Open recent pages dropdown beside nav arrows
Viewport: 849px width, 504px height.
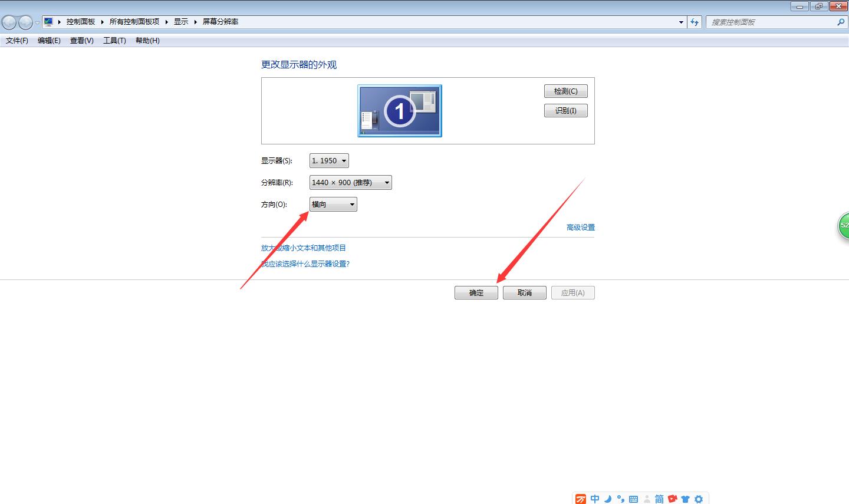tap(38, 22)
